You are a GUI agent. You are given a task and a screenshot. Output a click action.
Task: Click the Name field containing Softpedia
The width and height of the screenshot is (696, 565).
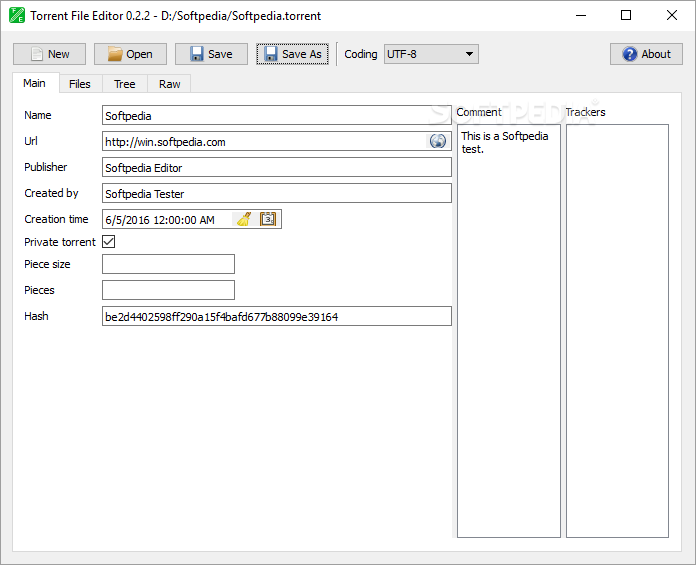tap(277, 115)
